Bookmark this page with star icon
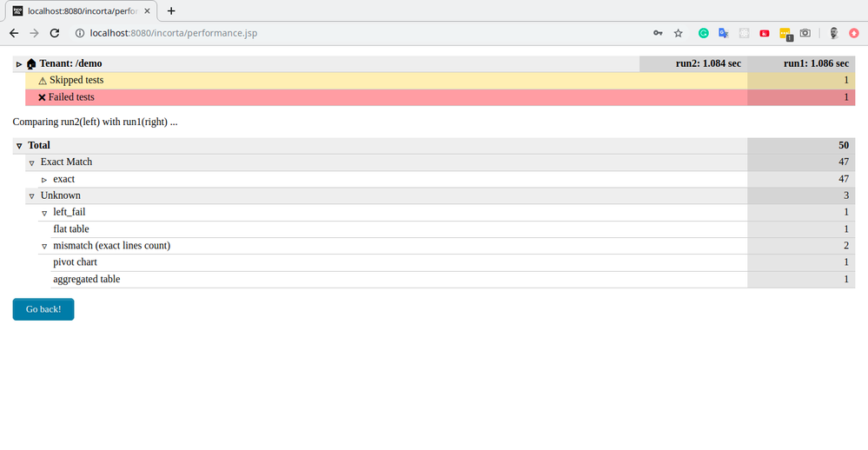 click(679, 33)
